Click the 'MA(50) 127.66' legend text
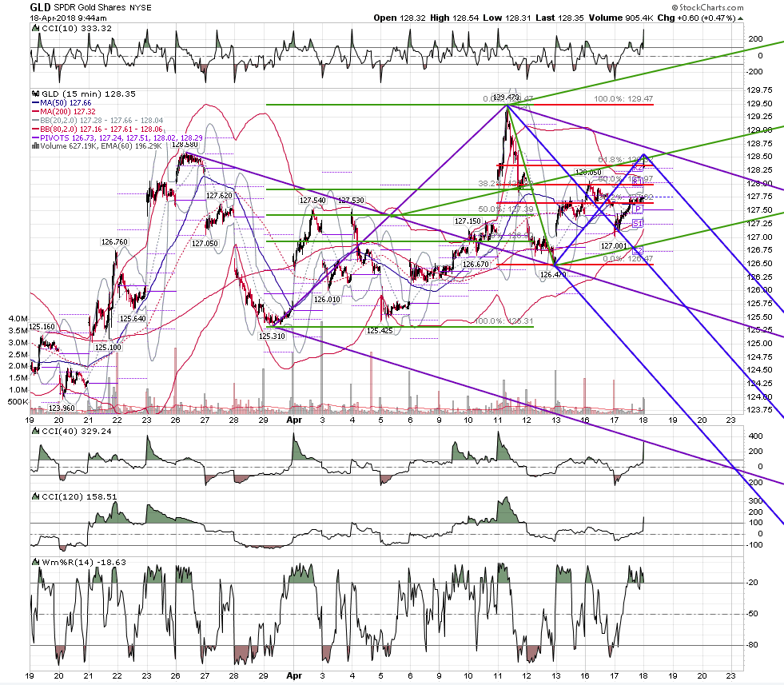The image size is (784, 685). 66,103
